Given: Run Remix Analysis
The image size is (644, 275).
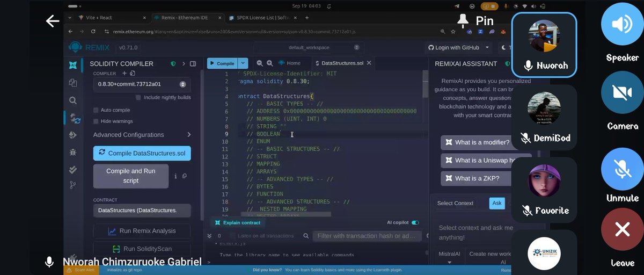Looking at the screenshot, I should pos(142,231).
